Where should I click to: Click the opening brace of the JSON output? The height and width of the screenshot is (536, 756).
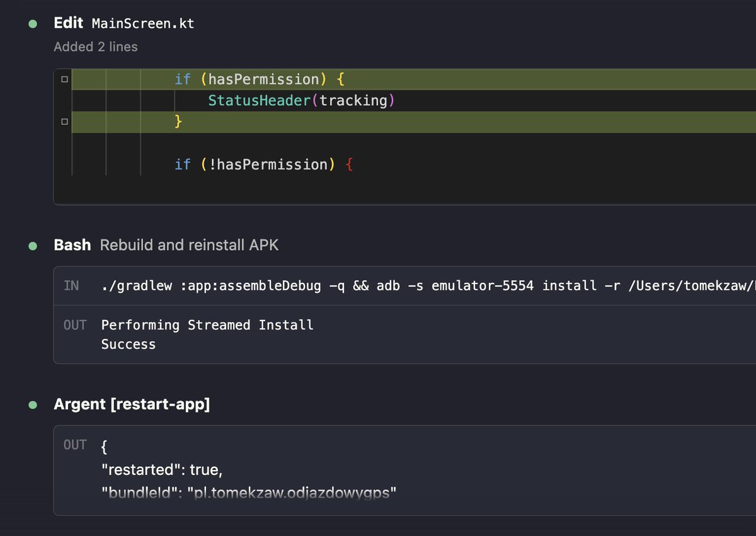pos(105,448)
